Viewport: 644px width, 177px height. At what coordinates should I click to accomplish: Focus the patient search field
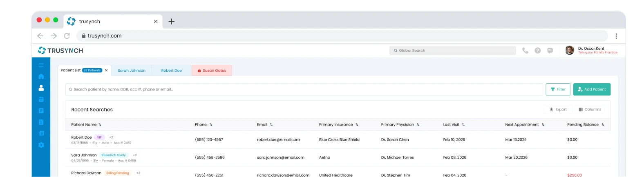coord(304,89)
